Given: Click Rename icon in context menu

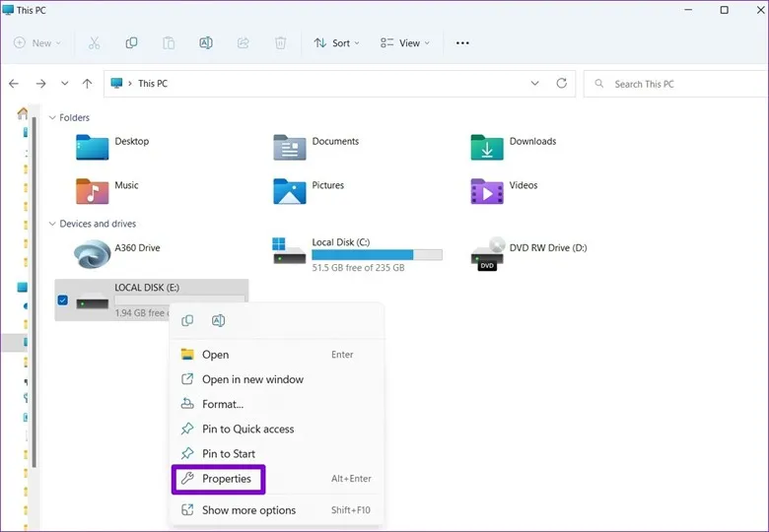Looking at the screenshot, I should pyautogui.click(x=219, y=320).
